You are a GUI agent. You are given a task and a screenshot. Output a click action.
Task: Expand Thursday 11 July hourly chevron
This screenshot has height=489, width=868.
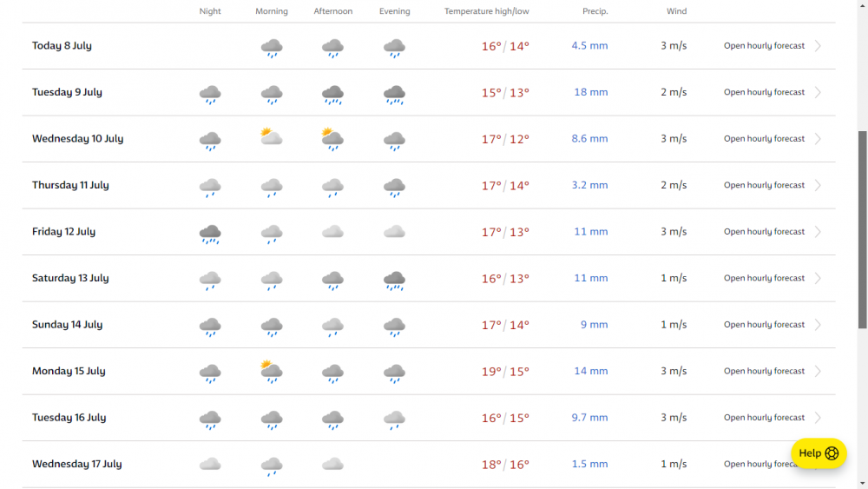818,186
